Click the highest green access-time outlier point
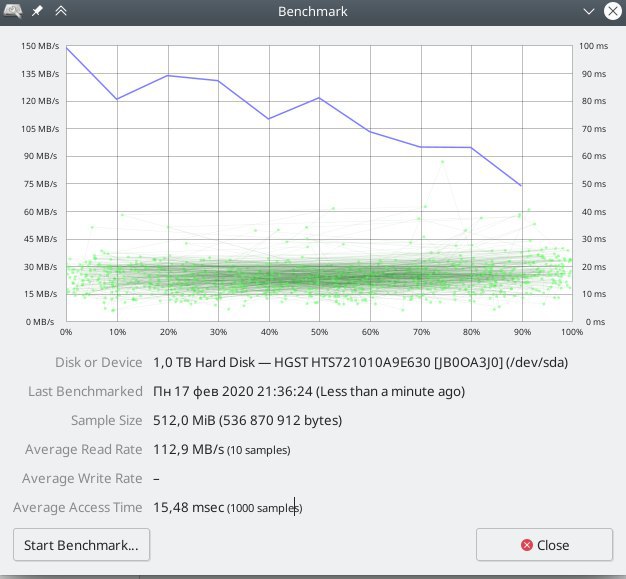626x579 pixels. click(x=442, y=162)
